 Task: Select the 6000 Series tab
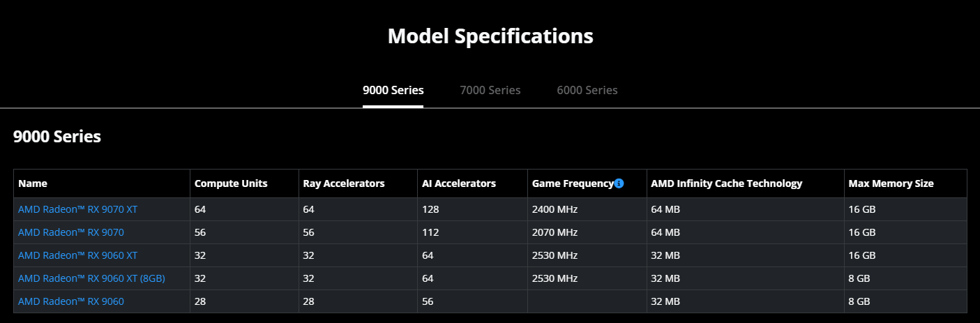[x=587, y=90]
